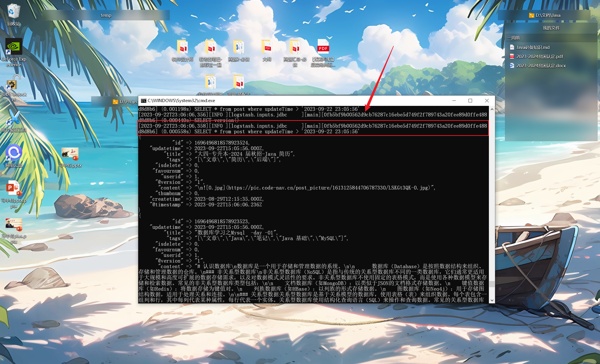Click the createtime value 2023-08-29T12:15:35.000Z
Image resolution: width=600 pixels, height=364 pixels.
pyautogui.click(x=228, y=199)
